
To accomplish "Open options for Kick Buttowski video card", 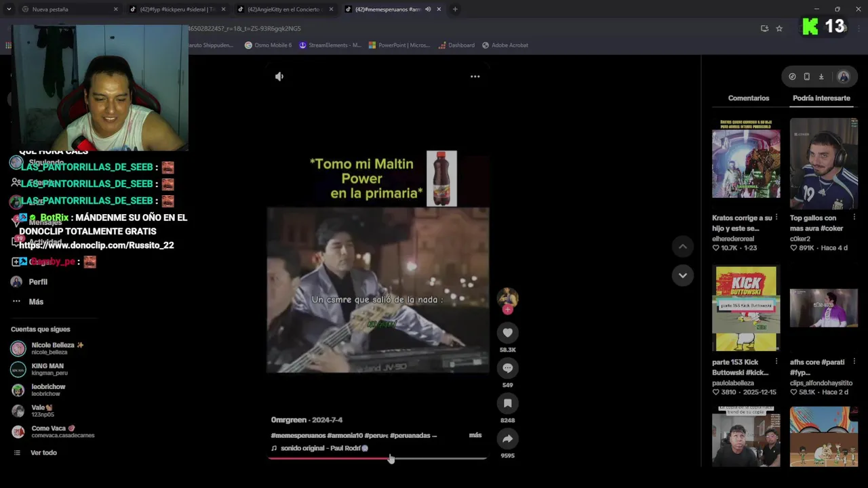I will click(x=776, y=362).
